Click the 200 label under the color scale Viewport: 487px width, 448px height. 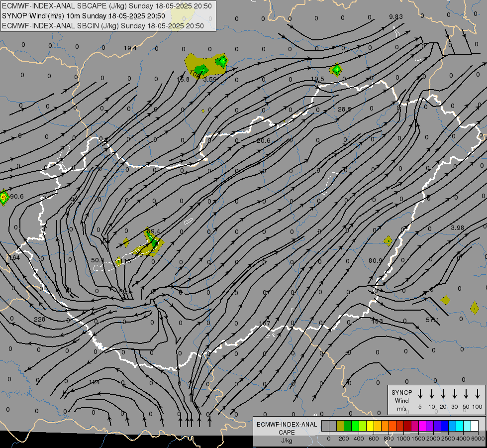[x=344, y=439]
